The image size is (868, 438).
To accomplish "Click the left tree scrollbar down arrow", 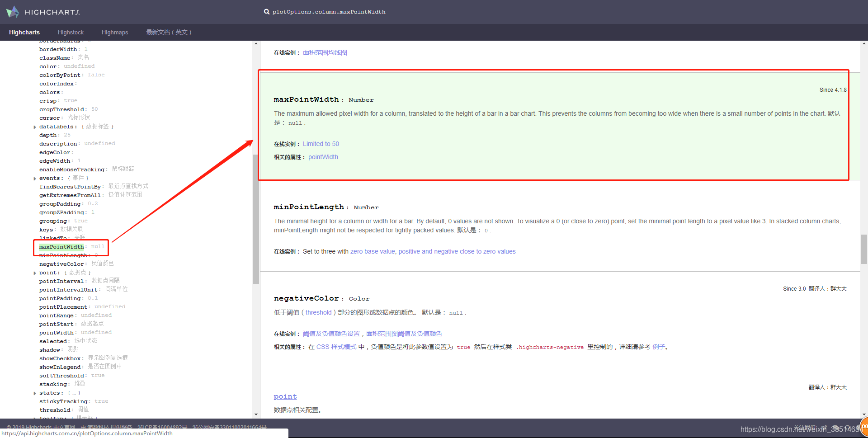I will (x=256, y=414).
